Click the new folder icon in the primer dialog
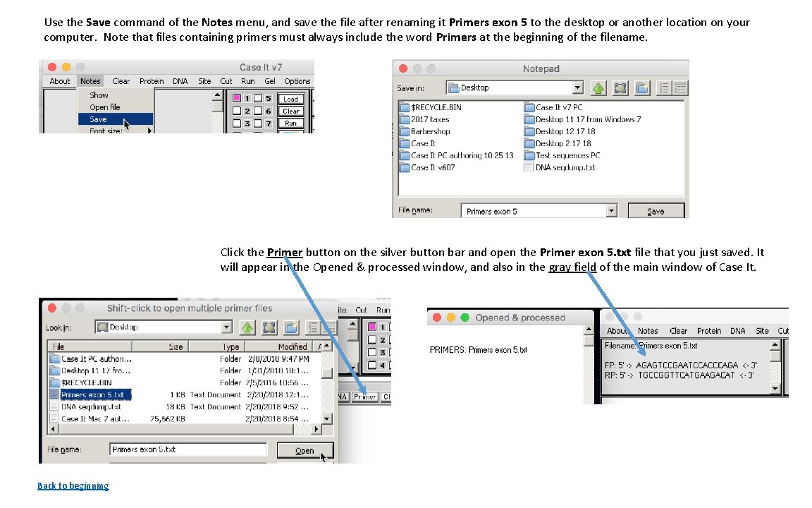This screenshot has width=812, height=508. point(291,327)
